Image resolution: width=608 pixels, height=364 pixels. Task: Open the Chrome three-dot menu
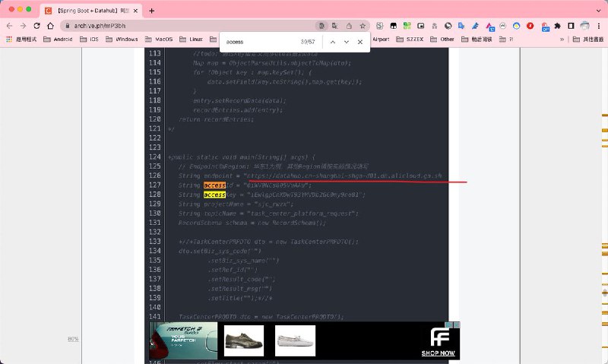(x=599, y=25)
